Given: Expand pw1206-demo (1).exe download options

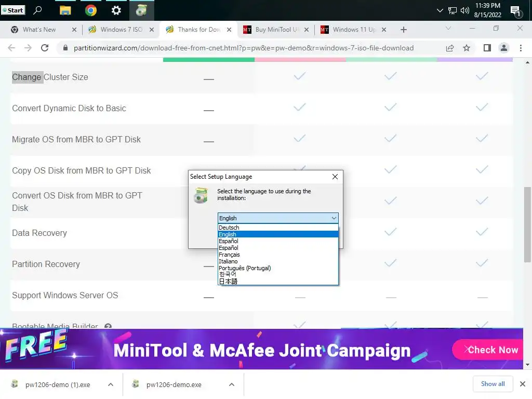Looking at the screenshot, I should [110, 384].
